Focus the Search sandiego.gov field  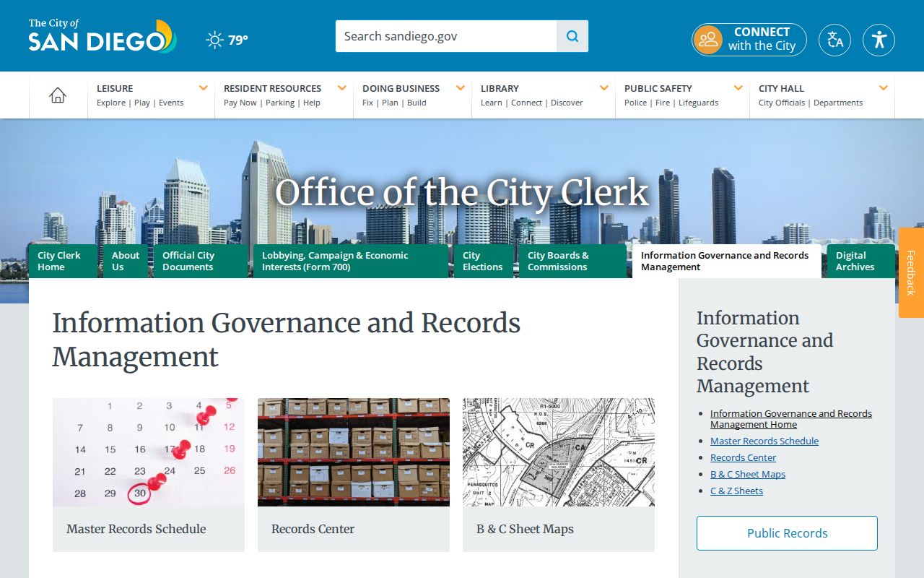(x=446, y=36)
